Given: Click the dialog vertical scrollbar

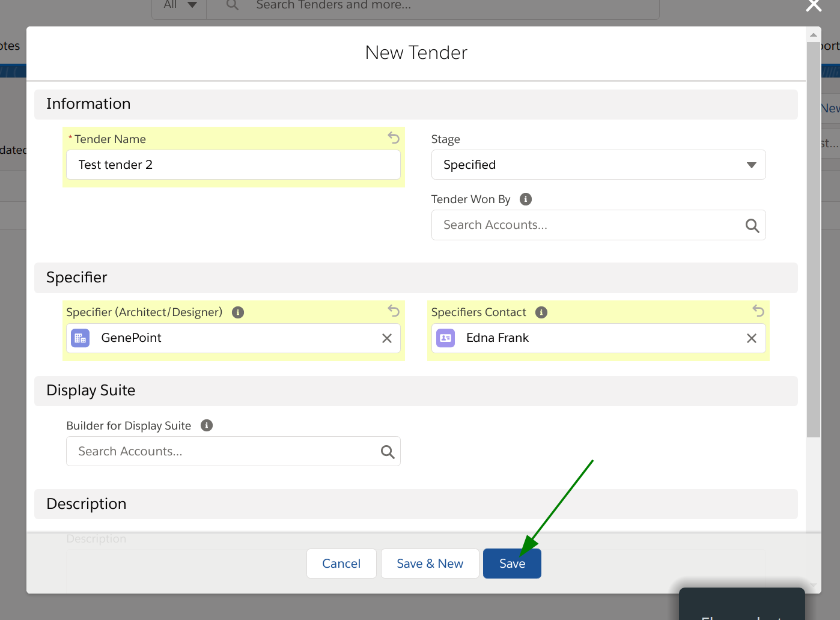Looking at the screenshot, I should coord(814,239).
